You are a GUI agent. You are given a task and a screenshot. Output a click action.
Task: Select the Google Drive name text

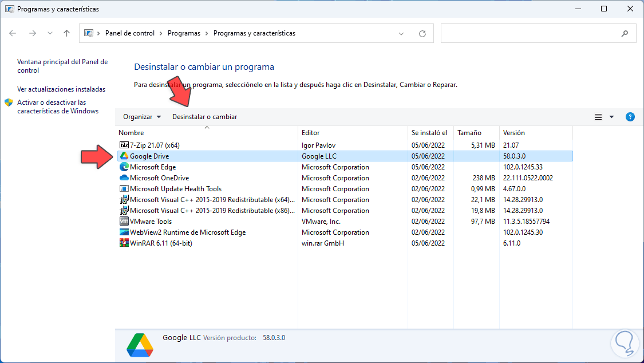[149, 156]
